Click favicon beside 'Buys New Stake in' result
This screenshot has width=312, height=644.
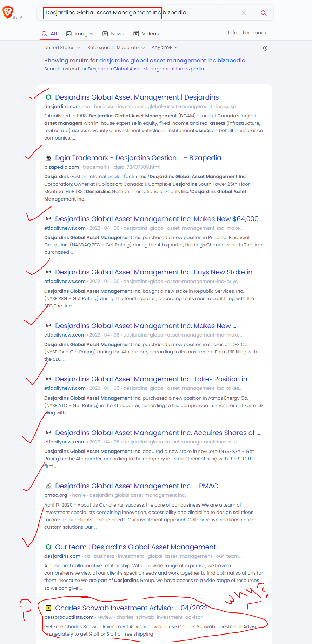point(48,272)
